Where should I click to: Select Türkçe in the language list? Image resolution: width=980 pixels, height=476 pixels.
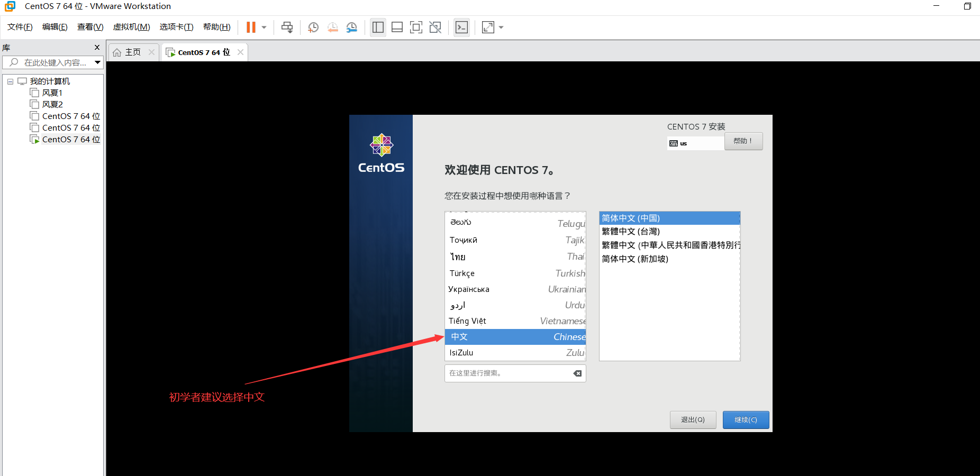coord(515,273)
